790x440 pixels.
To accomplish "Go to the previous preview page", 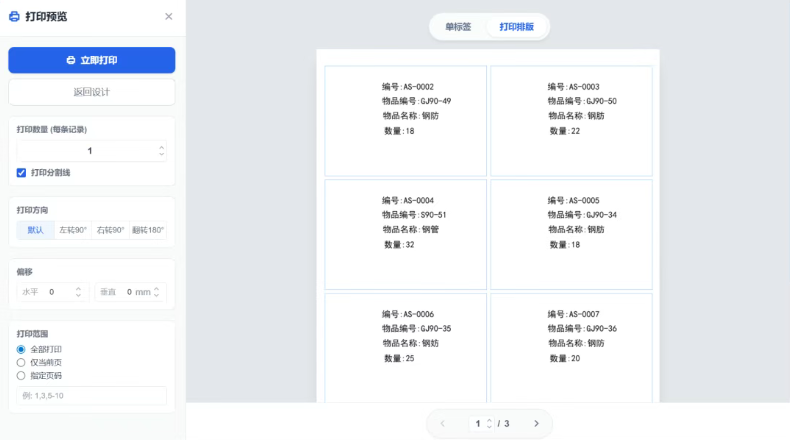I will 442,423.
